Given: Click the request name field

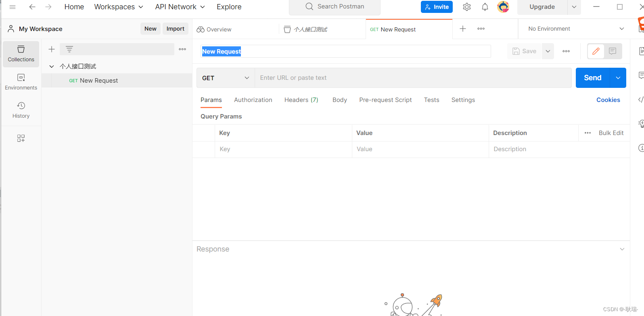Looking at the screenshot, I should [x=346, y=51].
